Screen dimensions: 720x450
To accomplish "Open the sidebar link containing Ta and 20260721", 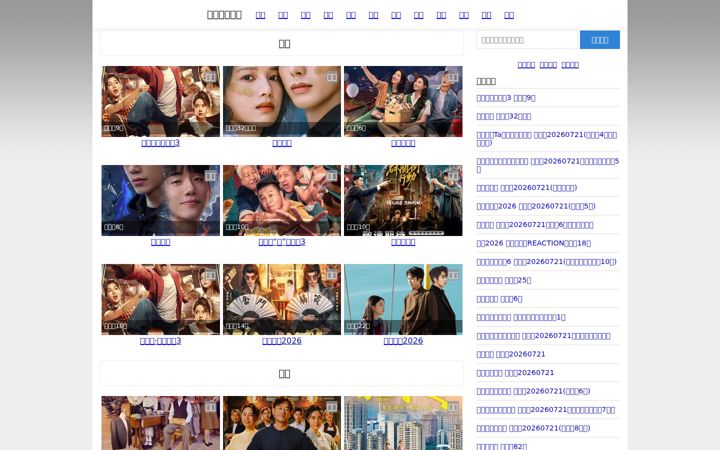I will (x=546, y=139).
